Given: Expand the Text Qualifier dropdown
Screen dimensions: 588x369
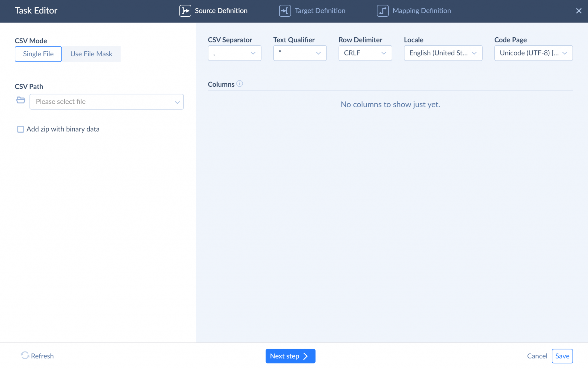Looking at the screenshot, I should point(299,53).
